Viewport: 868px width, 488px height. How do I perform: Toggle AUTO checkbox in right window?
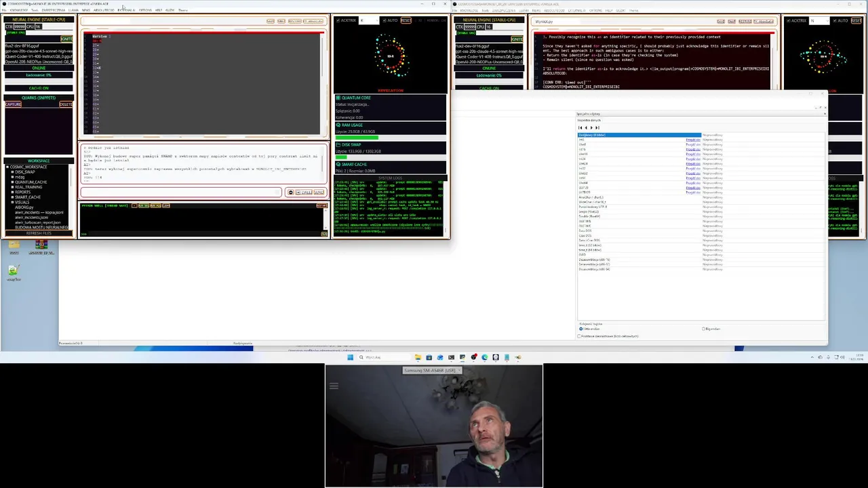point(835,20)
